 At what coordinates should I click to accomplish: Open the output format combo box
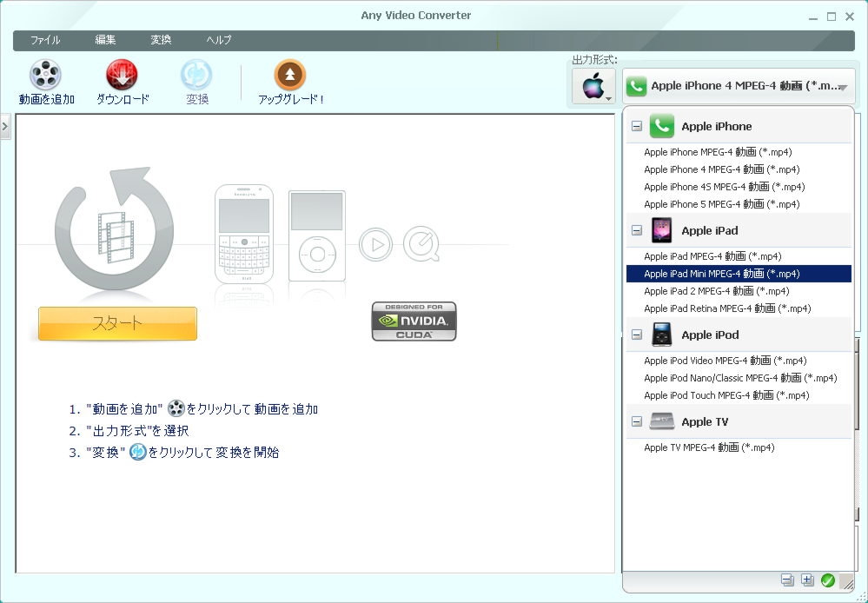(739, 86)
